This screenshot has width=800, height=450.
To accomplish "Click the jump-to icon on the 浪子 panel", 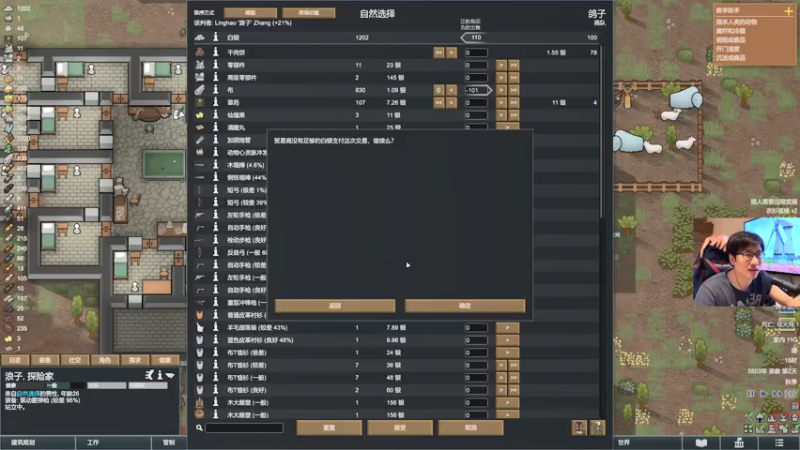I will pyautogui.click(x=149, y=375).
